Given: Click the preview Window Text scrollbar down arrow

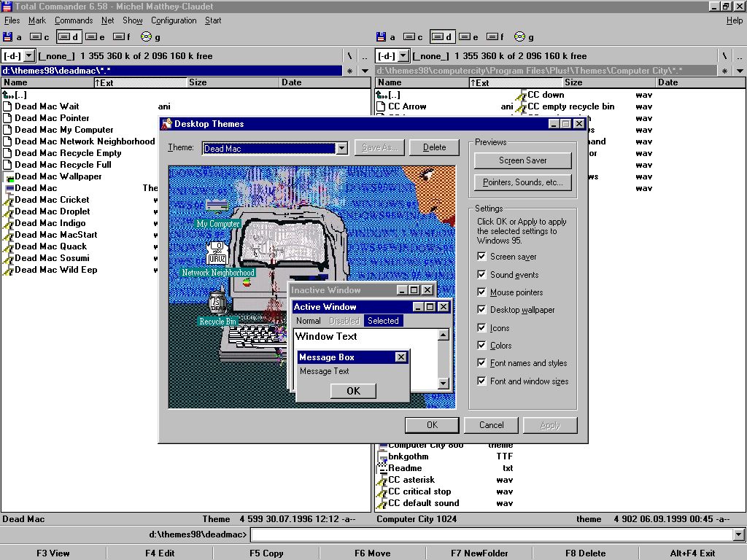Looking at the screenshot, I should 443,384.
